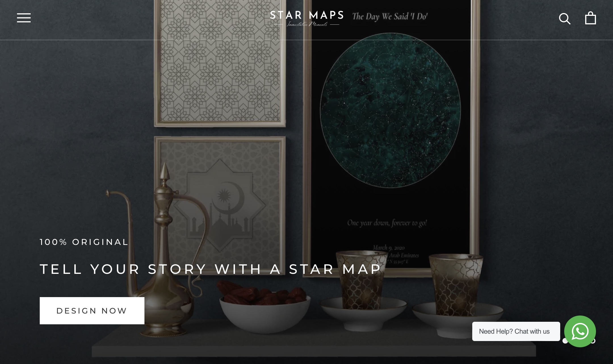Open the search magnifier icon
The width and height of the screenshot is (613, 364).
[x=564, y=19]
